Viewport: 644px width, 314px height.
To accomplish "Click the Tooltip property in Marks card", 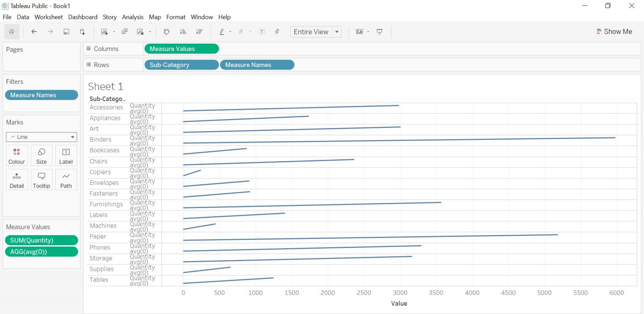I will (41, 179).
